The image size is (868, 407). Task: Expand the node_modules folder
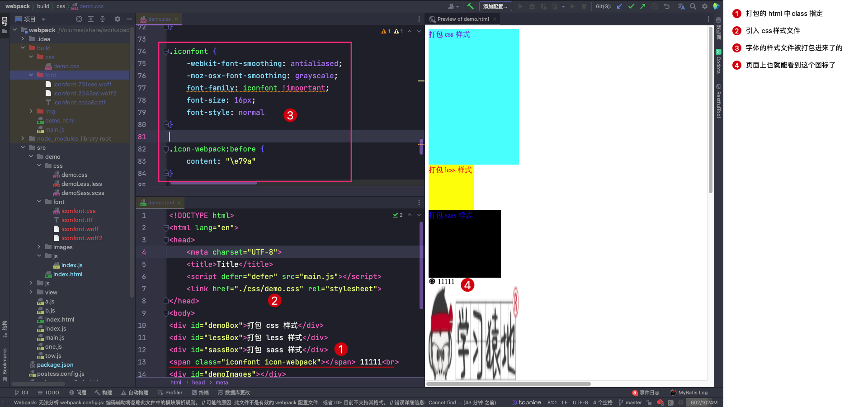[23, 138]
